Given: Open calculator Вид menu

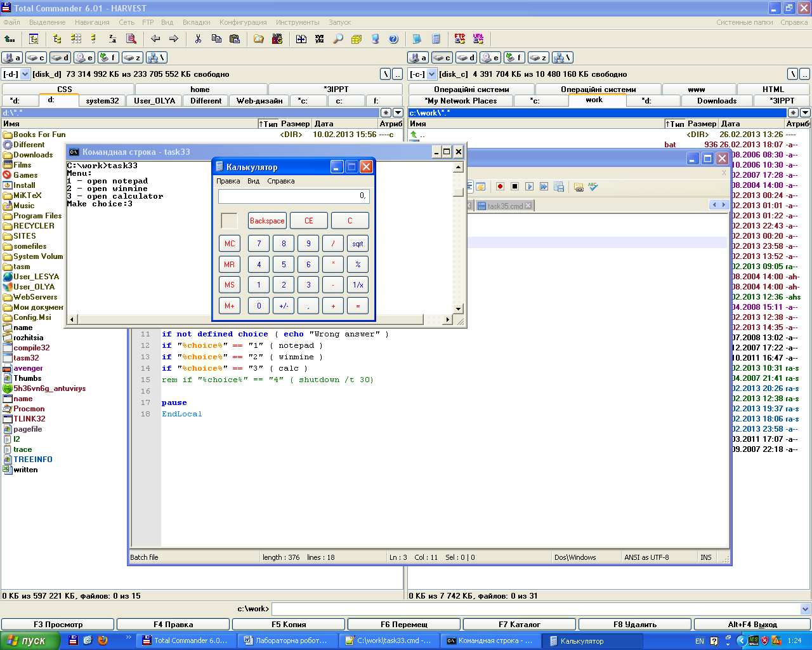Looking at the screenshot, I should coord(253,181).
